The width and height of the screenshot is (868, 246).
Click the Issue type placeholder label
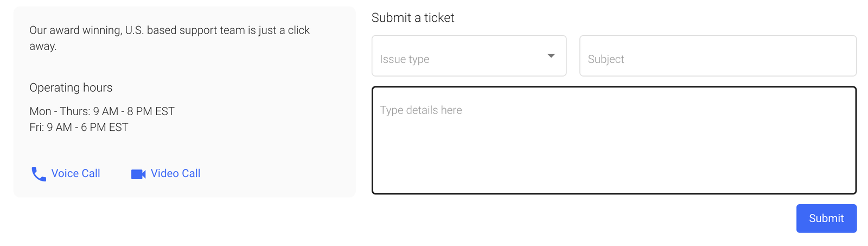(404, 59)
